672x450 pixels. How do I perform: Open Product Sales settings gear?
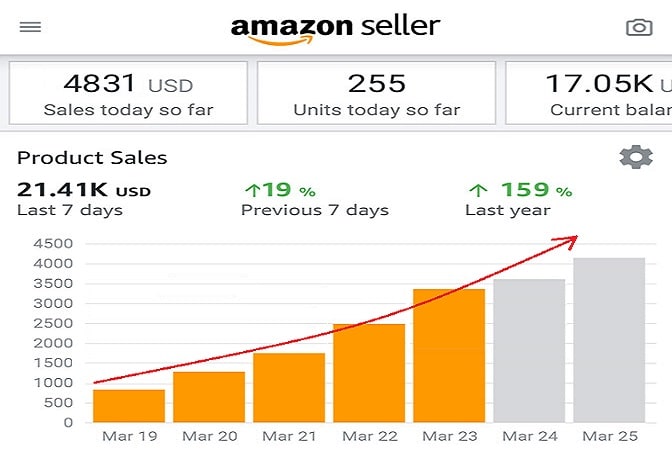click(636, 157)
